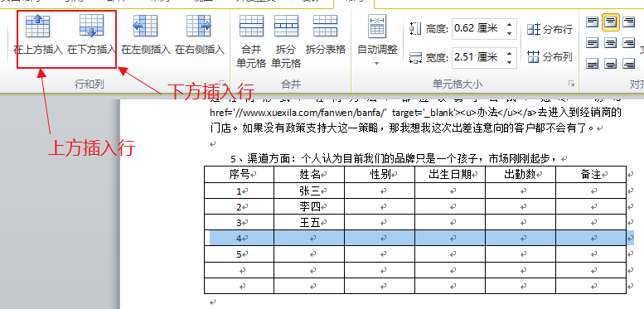Align cell text middle center
The width and height of the screenshot is (644, 309).
point(611,43)
